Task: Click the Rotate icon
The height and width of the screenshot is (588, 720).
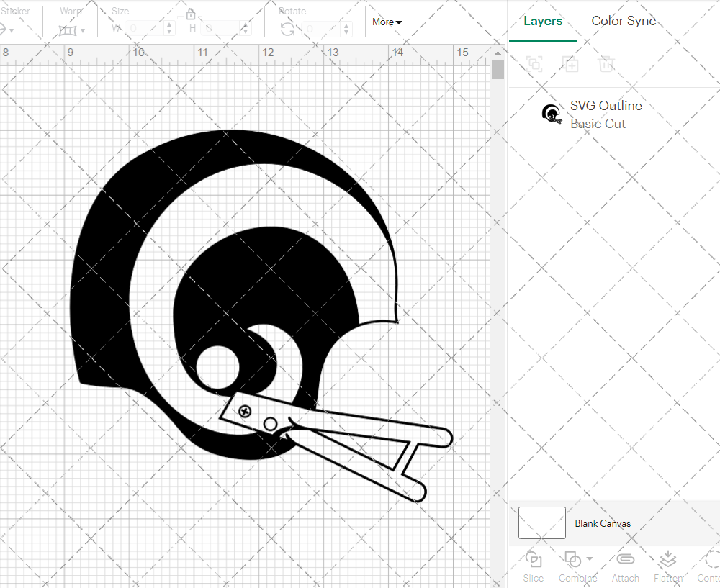Action: [288, 30]
